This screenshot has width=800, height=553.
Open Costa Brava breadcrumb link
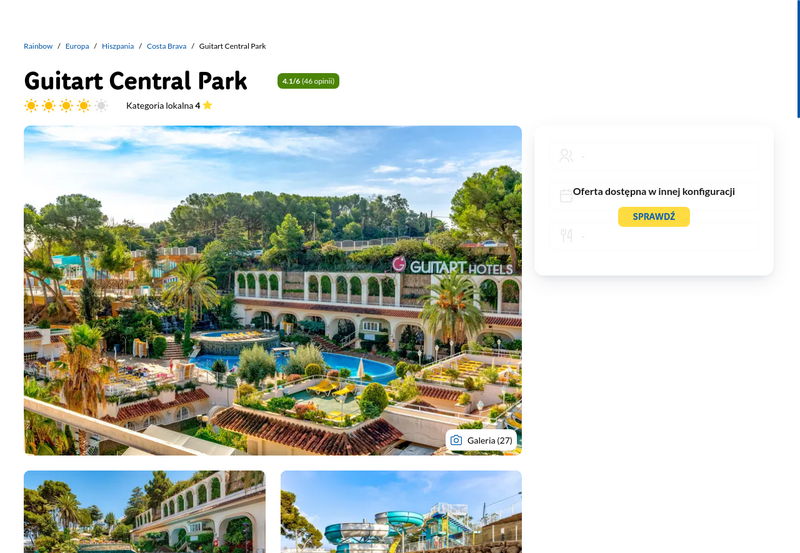[x=166, y=46]
